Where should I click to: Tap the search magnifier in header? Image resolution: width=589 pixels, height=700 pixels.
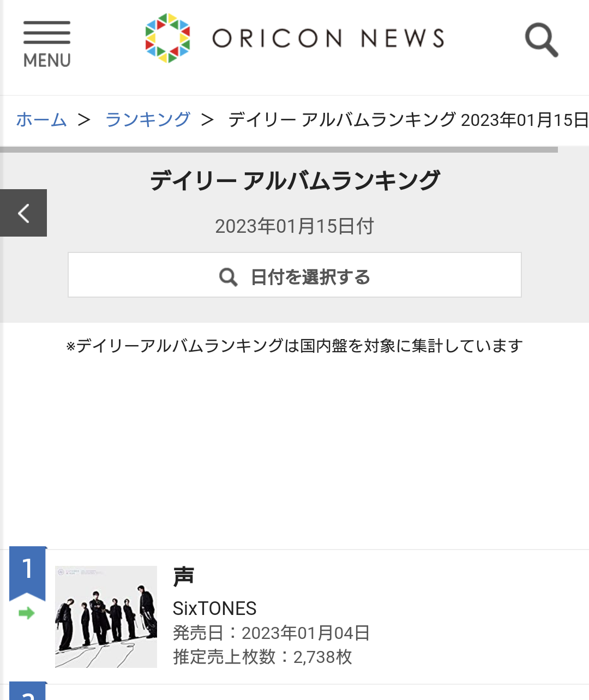541,39
